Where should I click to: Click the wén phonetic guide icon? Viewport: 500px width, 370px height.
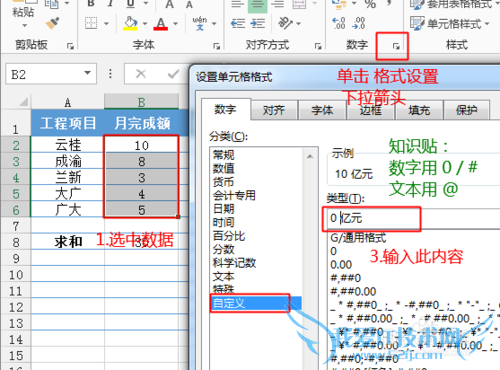coord(200,23)
